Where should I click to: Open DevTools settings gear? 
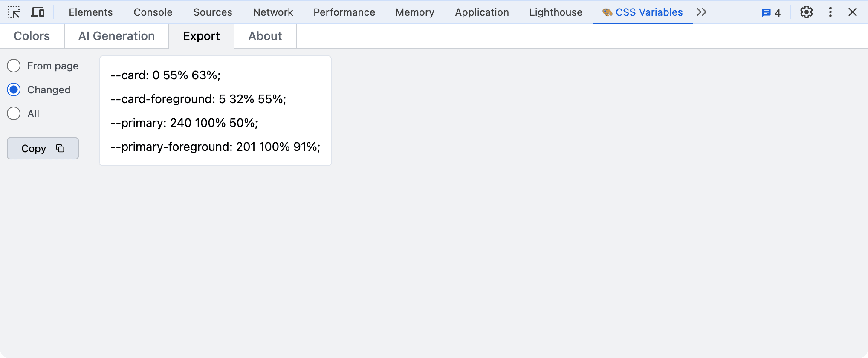(x=806, y=12)
